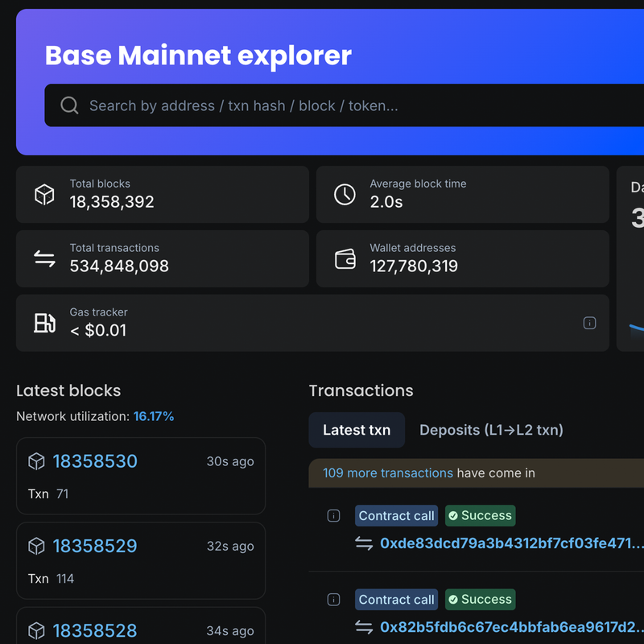Click the network utilization 16.17% value
Image resolution: width=644 pixels, height=644 pixels.
pos(154,416)
